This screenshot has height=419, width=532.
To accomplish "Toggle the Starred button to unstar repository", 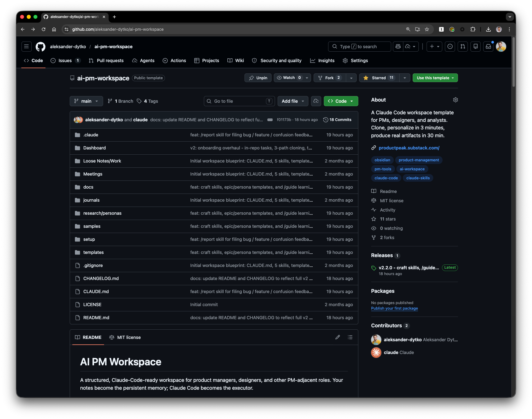I will click(x=379, y=78).
